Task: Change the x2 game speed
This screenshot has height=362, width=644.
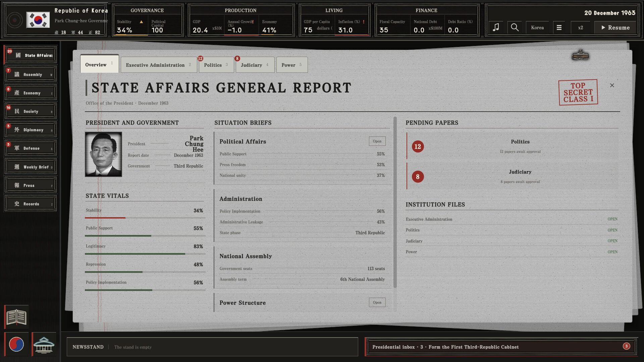Action: coord(580,27)
